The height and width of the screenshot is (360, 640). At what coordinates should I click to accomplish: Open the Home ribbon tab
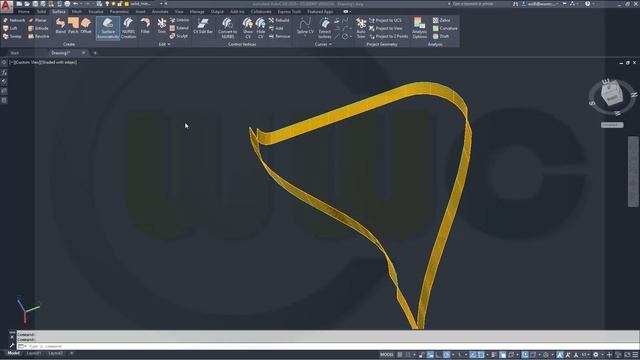click(x=24, y=11)
